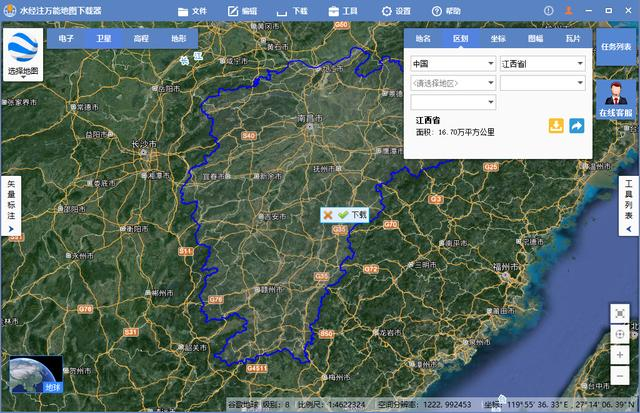Open the 编辑 menu

point(242,11)
